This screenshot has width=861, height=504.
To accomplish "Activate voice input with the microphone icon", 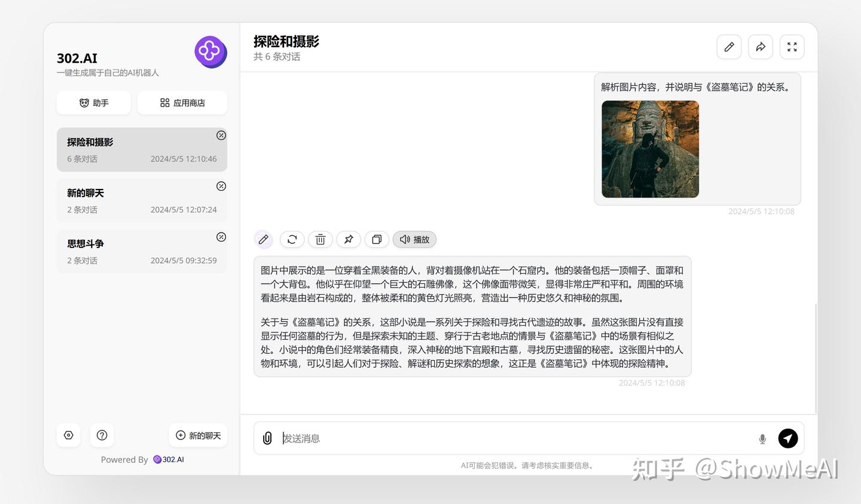I will 762,438.
